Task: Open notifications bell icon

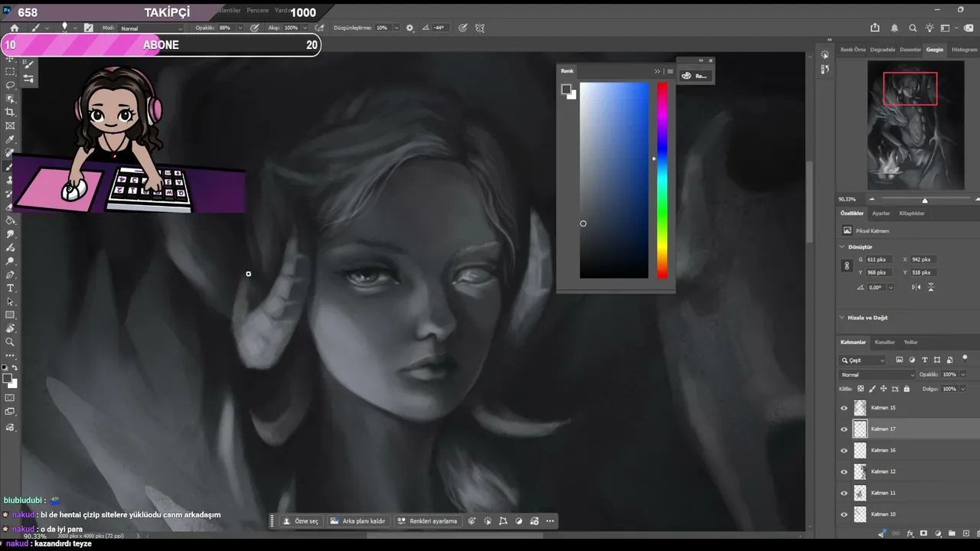Action: (x=894, y=28)
